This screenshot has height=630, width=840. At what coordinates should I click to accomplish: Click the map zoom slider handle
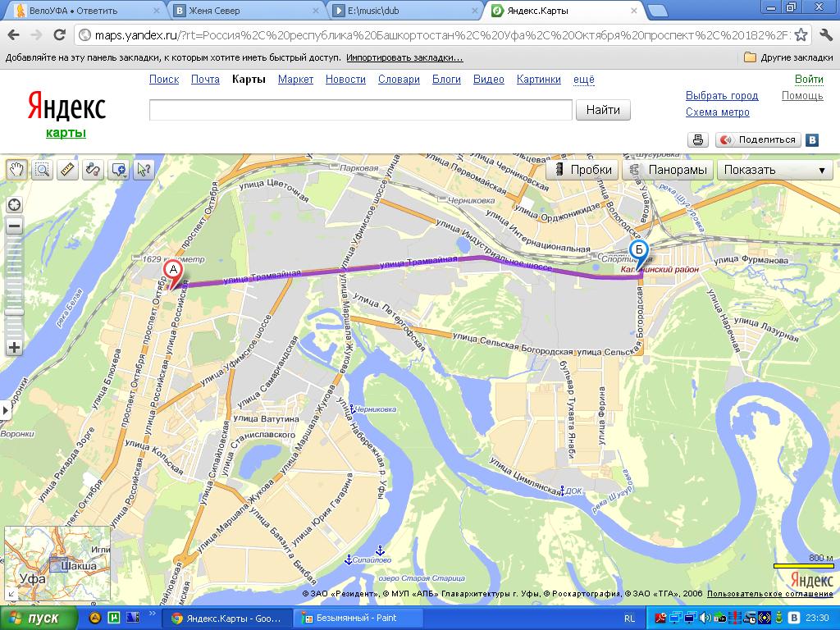coord(15,312)
